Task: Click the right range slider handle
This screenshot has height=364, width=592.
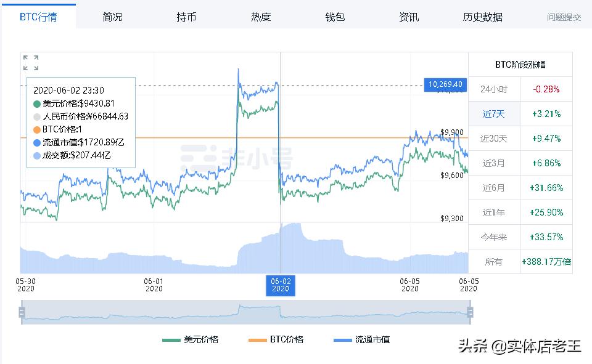Action: point(470,312)
